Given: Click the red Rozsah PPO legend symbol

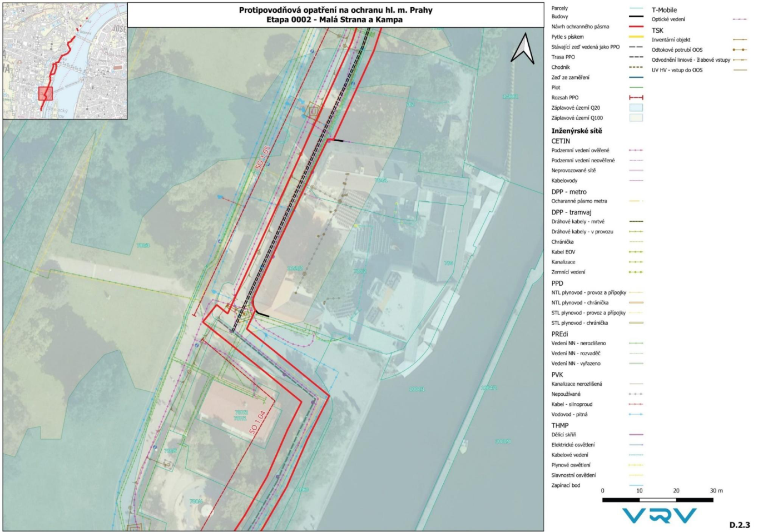Looking at the screenshot, I should [636, 98].
